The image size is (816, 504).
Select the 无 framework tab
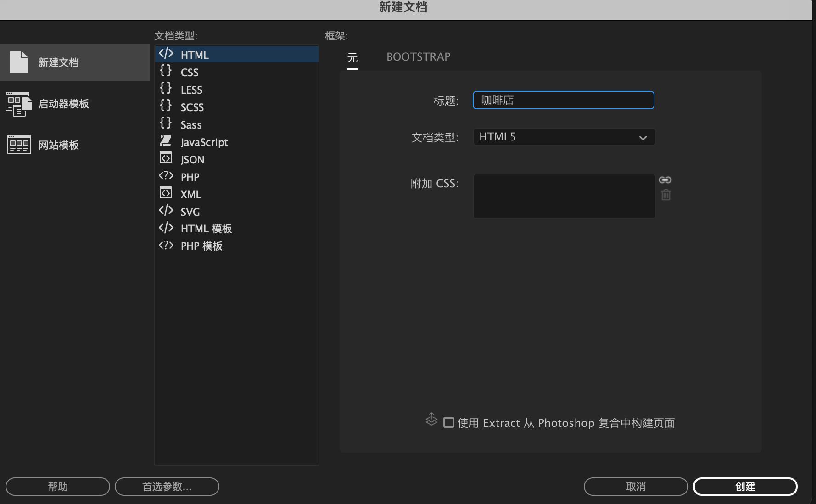click(352, 57)
